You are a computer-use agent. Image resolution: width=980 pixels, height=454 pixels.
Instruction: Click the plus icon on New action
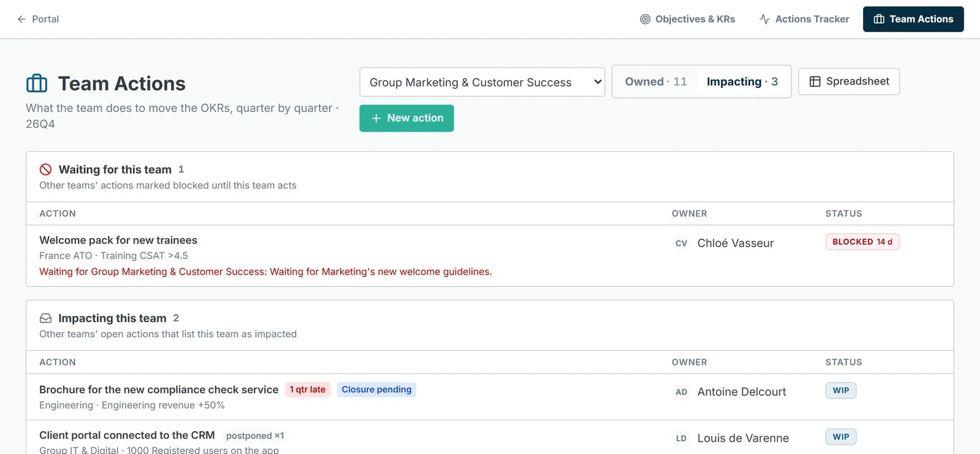pyautogui.click(x=376, y=118)
